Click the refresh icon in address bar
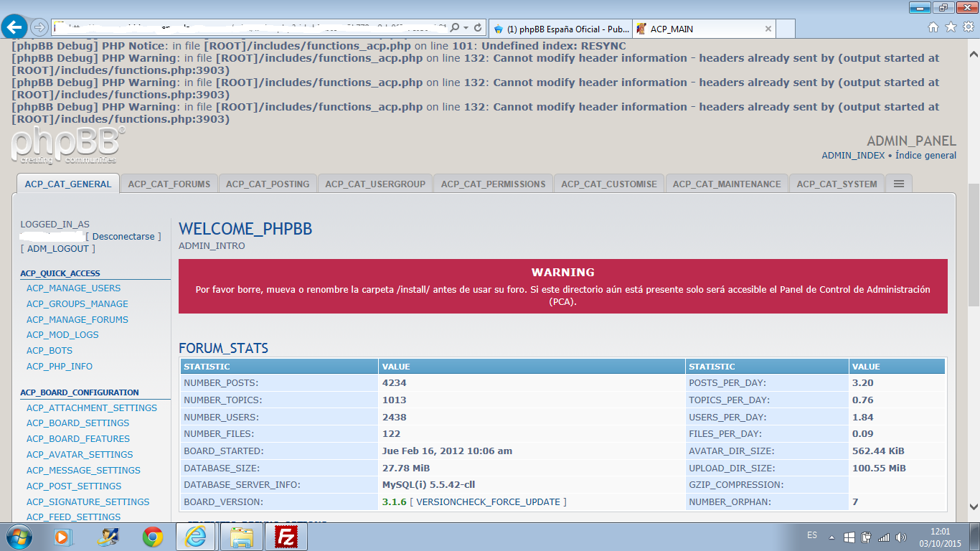This screenshot has height=551, width=980. pyautogui.click(x=479, y=28)
